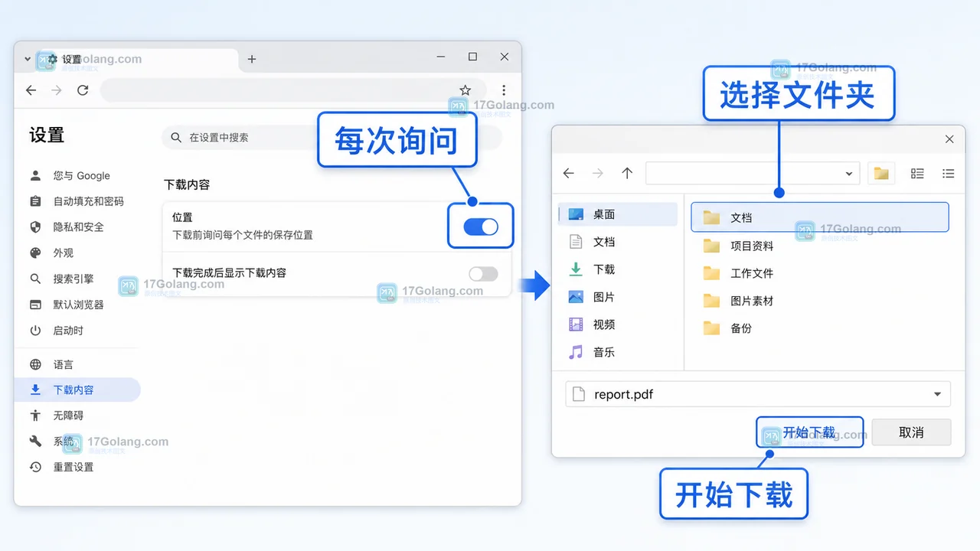Screen dimensions: 980x551
Task: Open 重置设置 section
Action: (77, 467)
